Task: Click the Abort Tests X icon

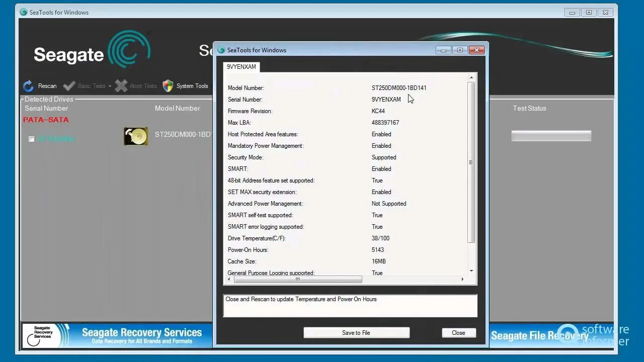Action: pos(121,86)
